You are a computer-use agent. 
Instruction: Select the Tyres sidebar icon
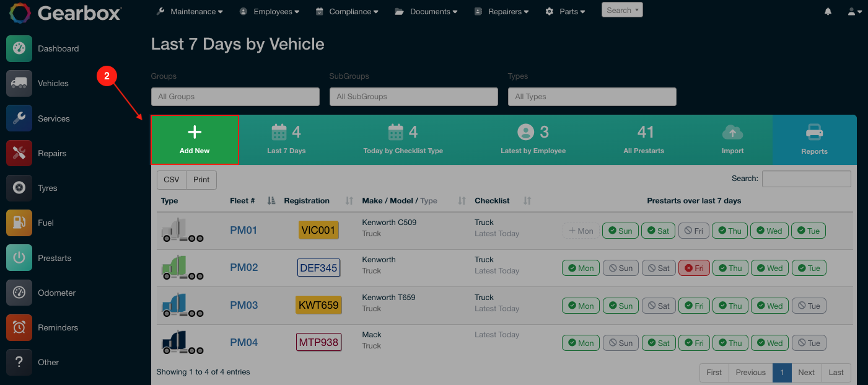[x=19, y=187]
